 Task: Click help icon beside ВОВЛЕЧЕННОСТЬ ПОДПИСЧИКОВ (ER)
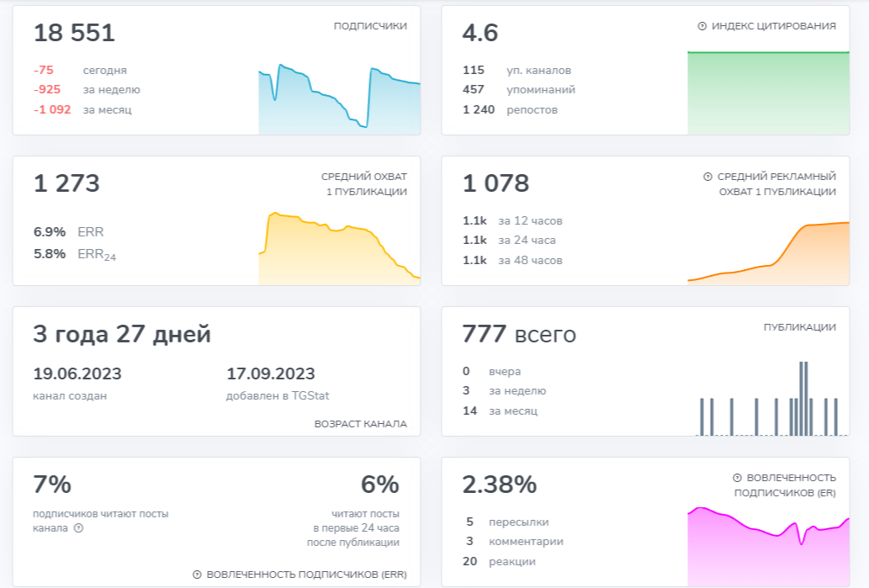click(737, 478)
